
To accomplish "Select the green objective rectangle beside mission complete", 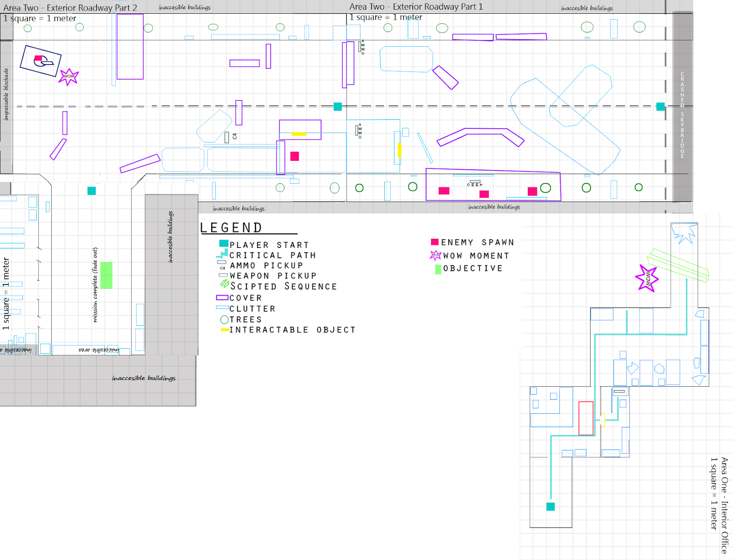I will tap(106, 275).
